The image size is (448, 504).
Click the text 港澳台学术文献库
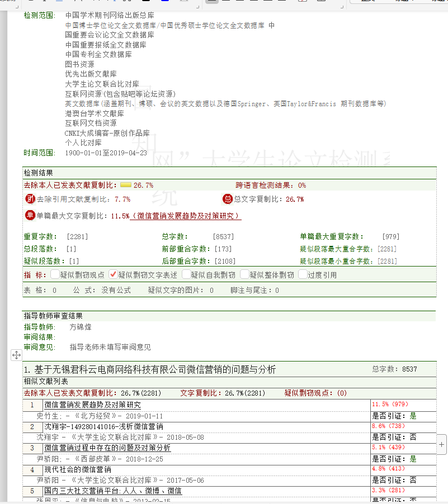pos(95,113)
